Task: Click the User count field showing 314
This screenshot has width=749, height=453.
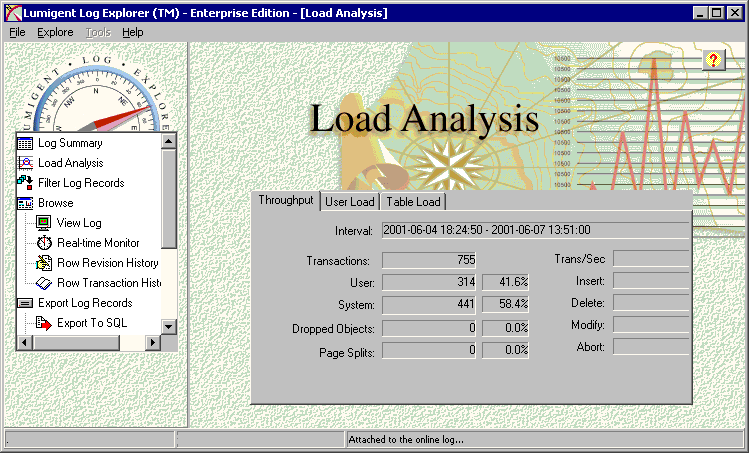Action: click(x=429, y=282)
